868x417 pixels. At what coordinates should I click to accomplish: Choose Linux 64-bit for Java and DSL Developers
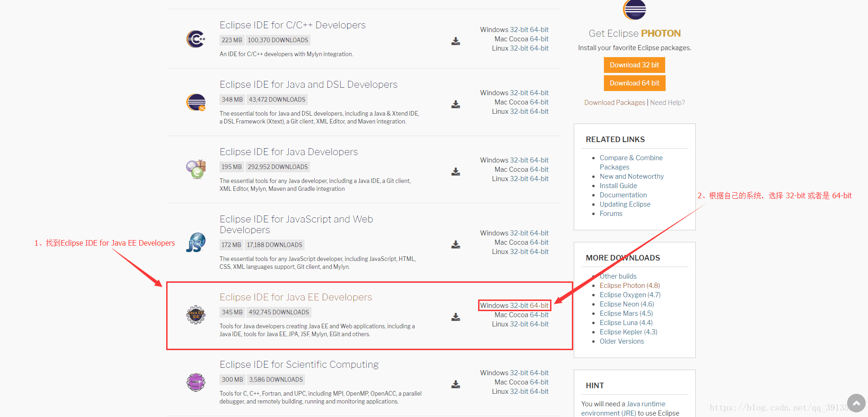tap(539, 111)
